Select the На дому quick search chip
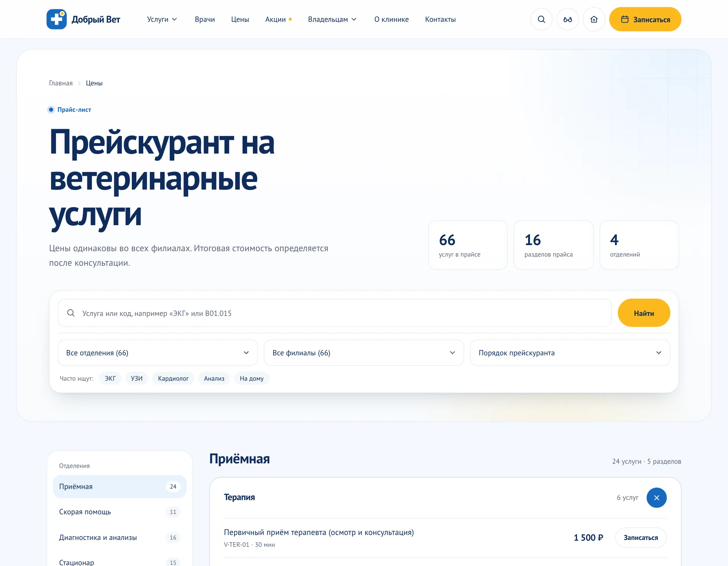 (252, 378)
